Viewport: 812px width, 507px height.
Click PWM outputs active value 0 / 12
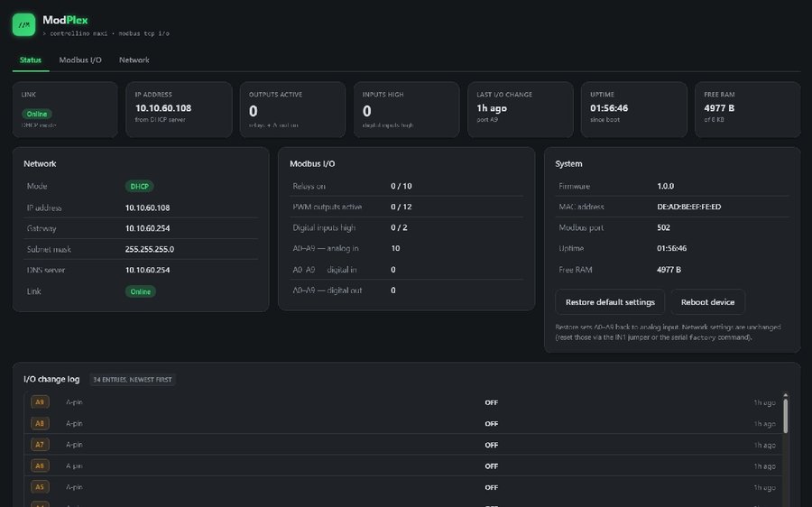click(x=401, y=207)
